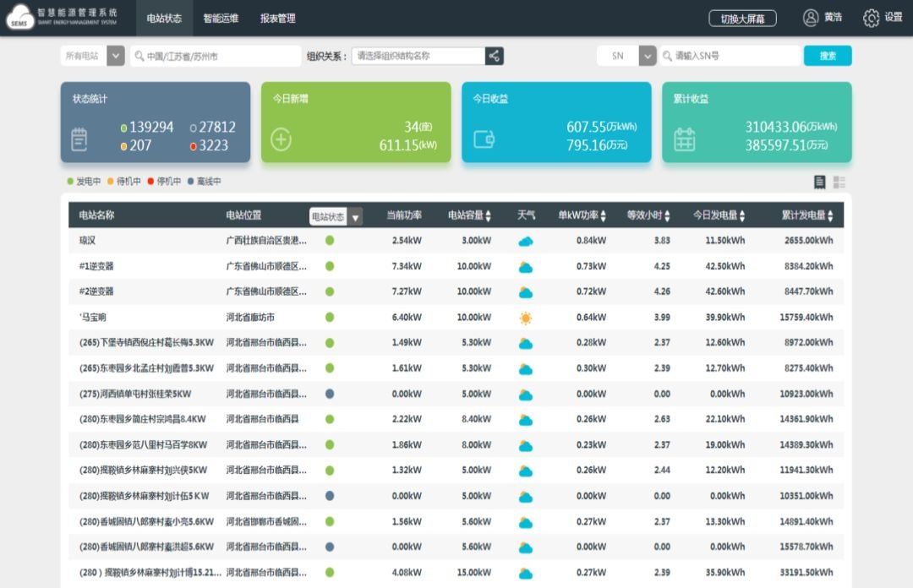The height and width of the screenshot is (588, 913).
Task: Switch to the card grid view icon
Action: 839,182
